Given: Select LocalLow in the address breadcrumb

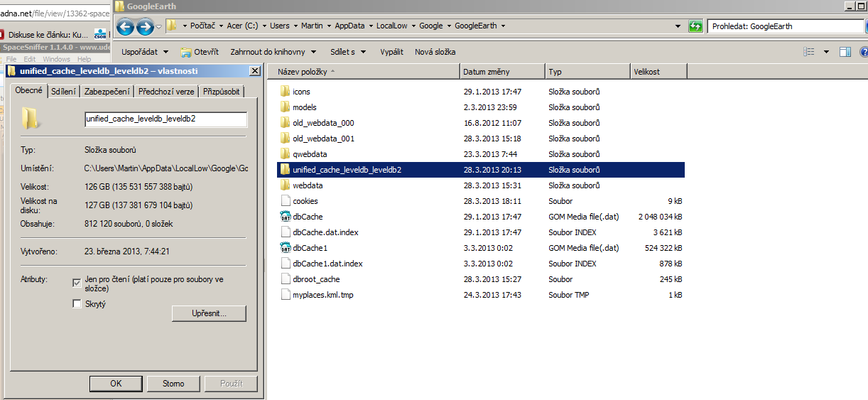Looking at the screenshot, I should click(392, 26).
